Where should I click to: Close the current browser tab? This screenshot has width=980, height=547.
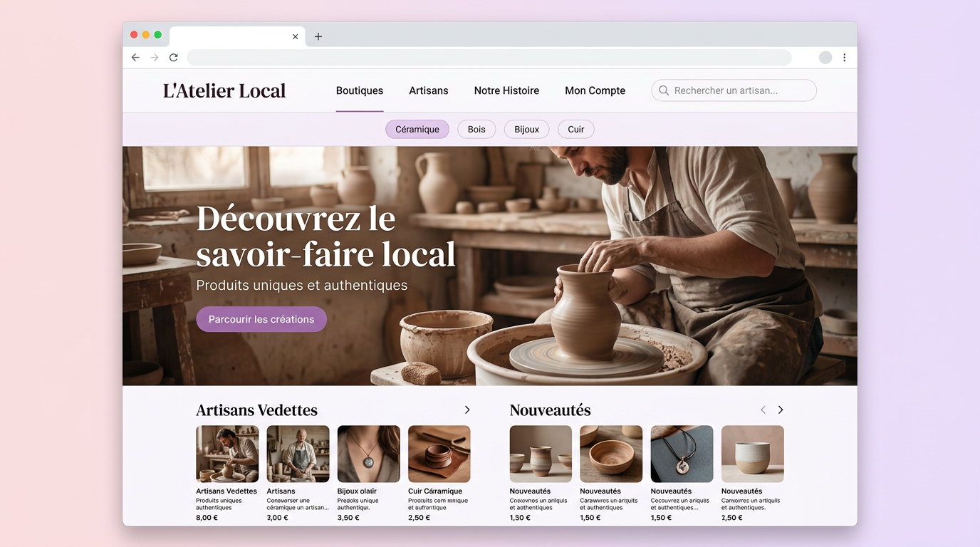(x=295, y=36)
